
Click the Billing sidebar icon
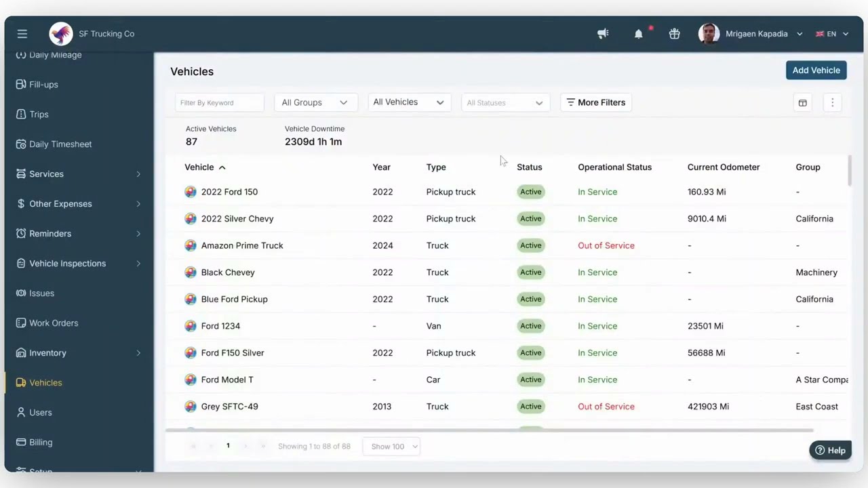point(21,442)
